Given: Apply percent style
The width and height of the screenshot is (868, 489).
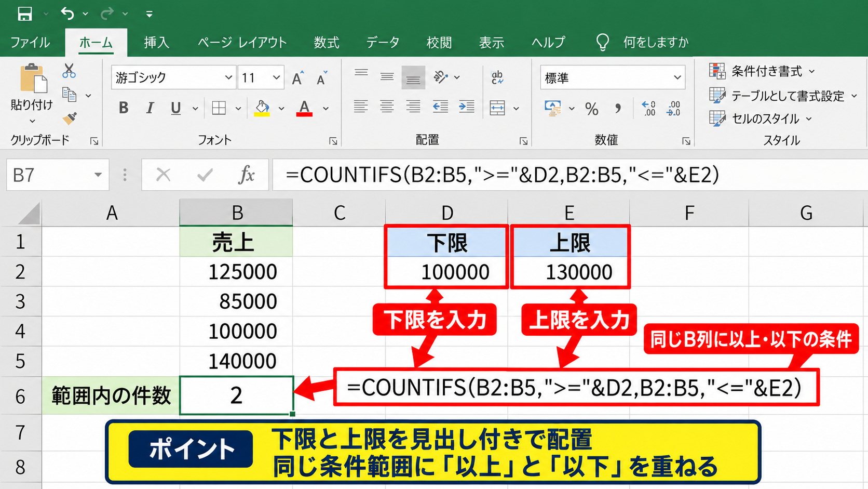Looking at the screenshot, I should click(592, 109).
